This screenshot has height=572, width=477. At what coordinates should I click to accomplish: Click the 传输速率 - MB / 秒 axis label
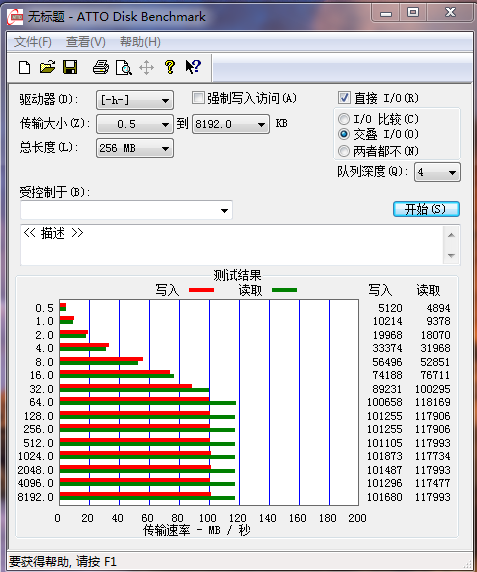[197, 530]
